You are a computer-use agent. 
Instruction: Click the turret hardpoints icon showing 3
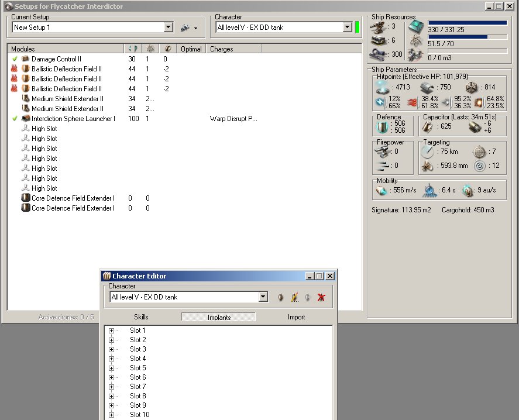coord(377,27)
